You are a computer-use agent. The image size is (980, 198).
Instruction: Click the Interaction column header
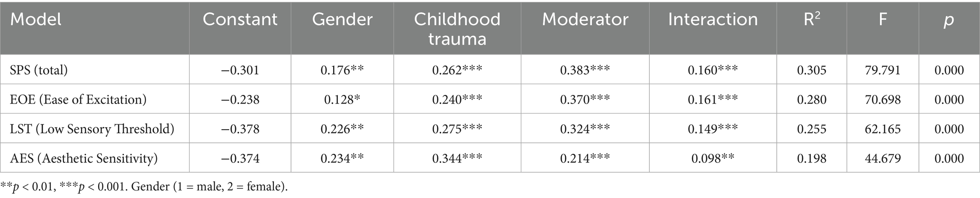coord(713,19)
